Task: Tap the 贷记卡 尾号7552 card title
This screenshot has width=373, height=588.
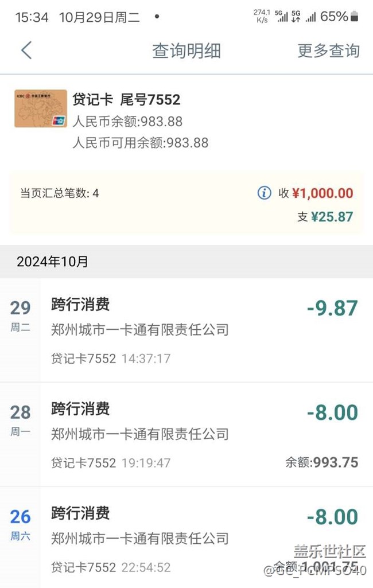Action: 126,100
